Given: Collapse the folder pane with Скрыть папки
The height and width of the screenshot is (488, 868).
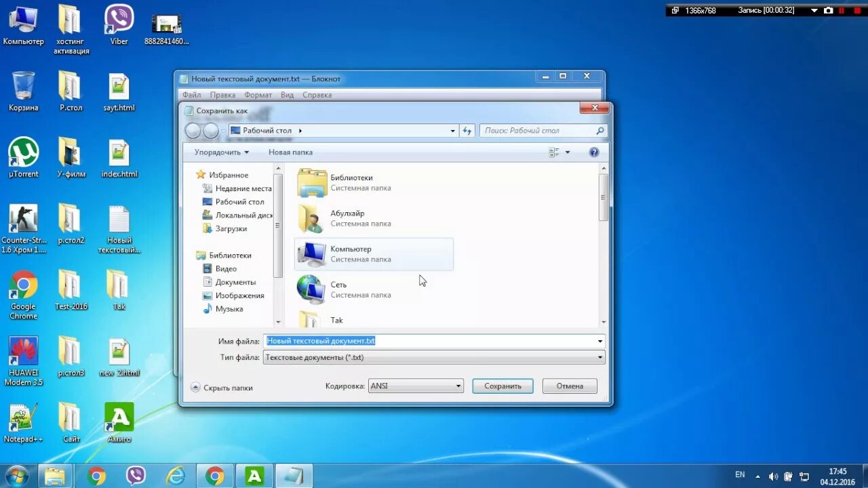Looking at the screenshot, I should click(222, 388).
